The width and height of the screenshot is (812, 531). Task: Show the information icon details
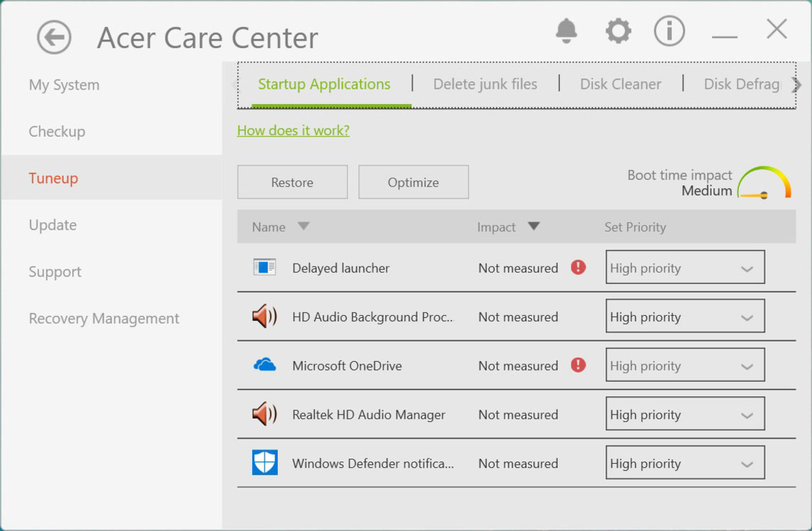[x=669, y=31]
